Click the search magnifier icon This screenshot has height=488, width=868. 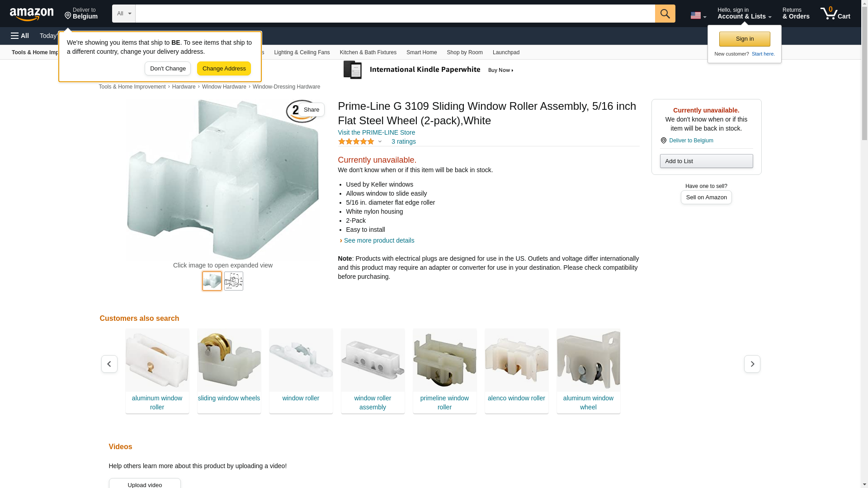(x=665, y=14)
